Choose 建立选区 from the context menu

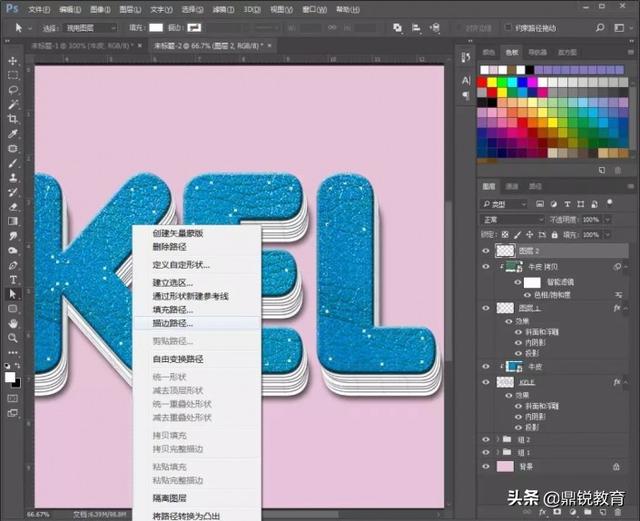(x=173, y=283)
